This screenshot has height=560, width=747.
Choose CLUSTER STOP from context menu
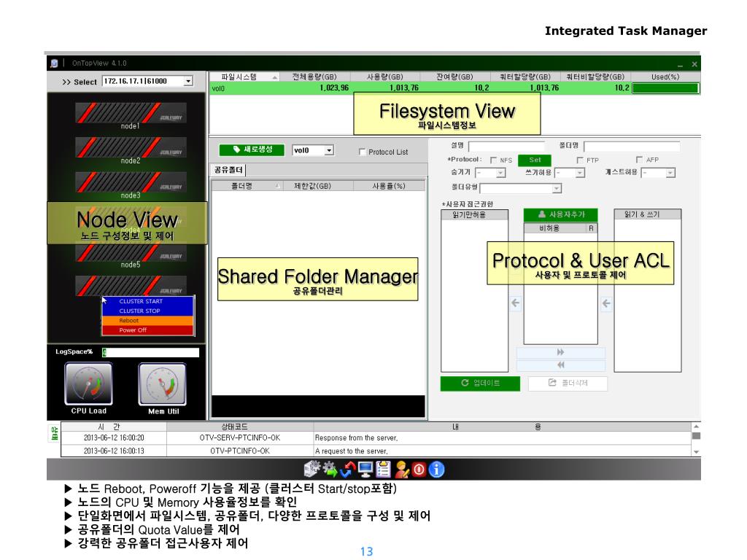tap(147, 311)
